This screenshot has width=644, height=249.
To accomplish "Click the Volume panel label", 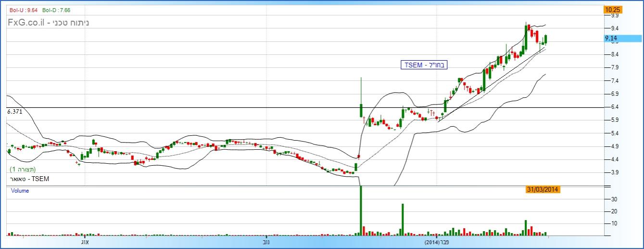I will [20, 191].
